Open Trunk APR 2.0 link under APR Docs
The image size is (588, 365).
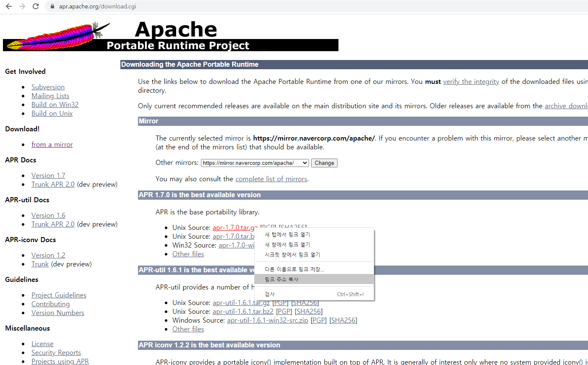click(53, 184)
